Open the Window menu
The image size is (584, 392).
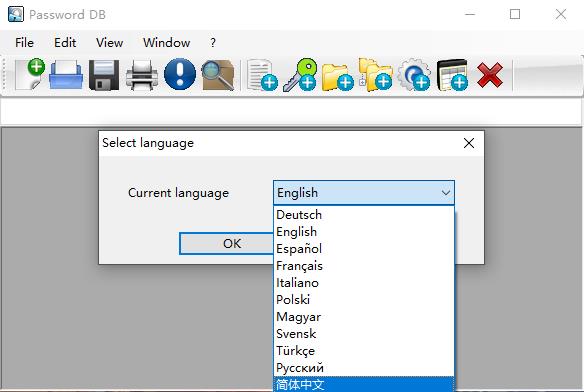(x=166, y=42)
